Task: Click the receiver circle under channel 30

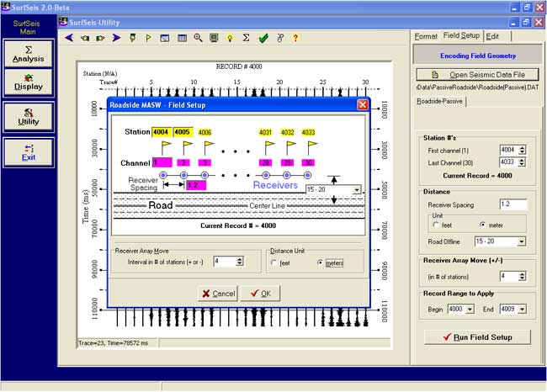Action: pyautogui.click(x=307, y=175)
